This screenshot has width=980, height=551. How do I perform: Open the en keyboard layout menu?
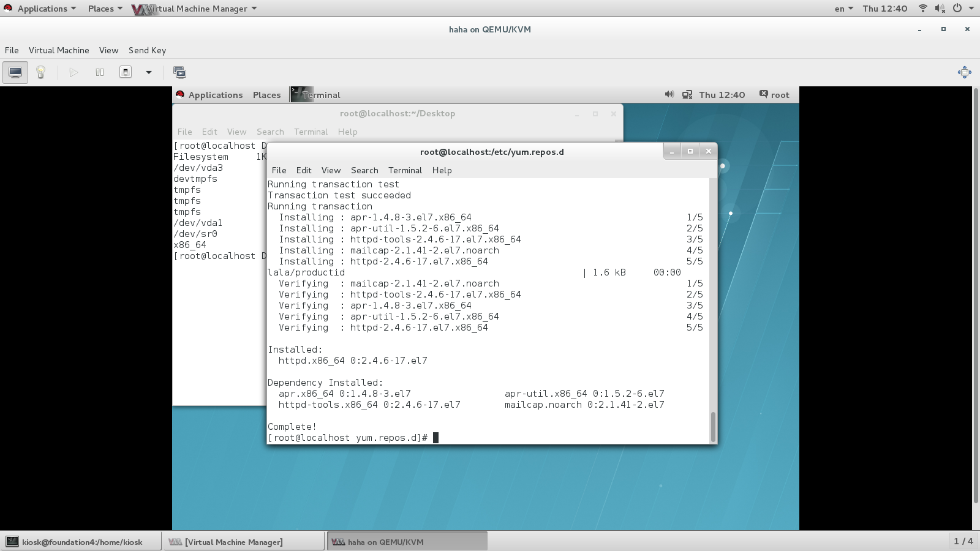[843, 9]
